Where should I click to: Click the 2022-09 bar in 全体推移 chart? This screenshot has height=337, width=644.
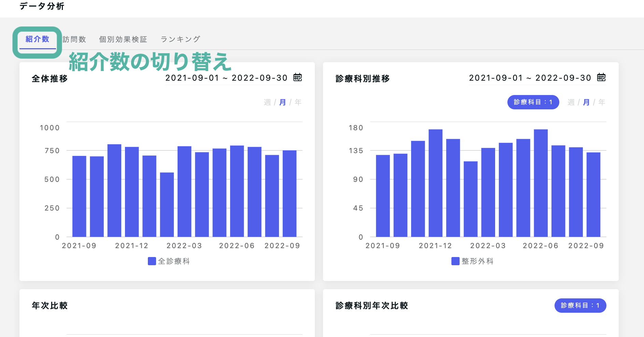point(290,193)
